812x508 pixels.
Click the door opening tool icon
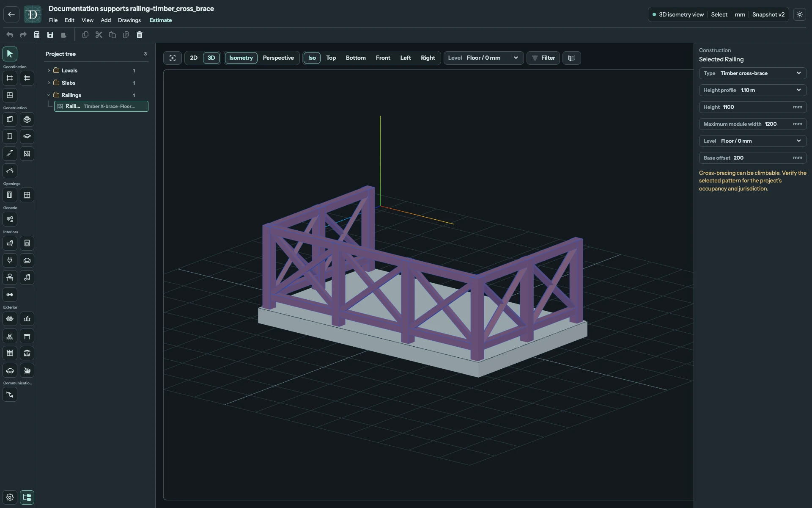point(10,195)
